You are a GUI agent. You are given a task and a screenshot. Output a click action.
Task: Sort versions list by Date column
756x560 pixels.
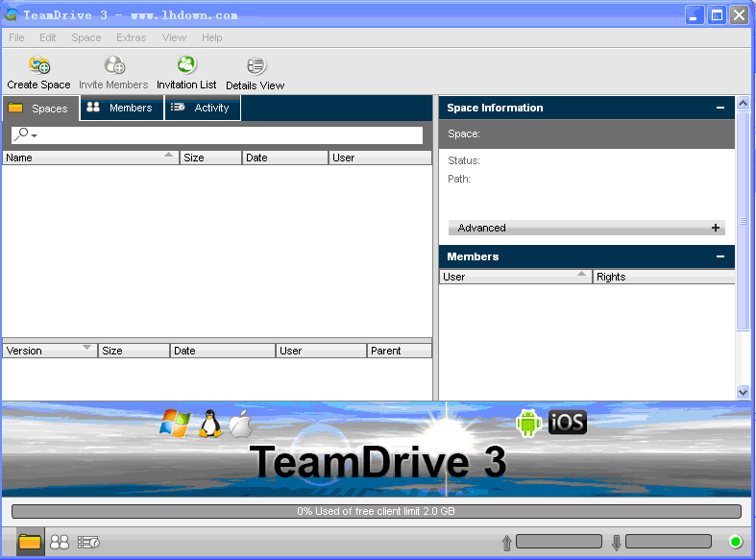click(223, 351)
